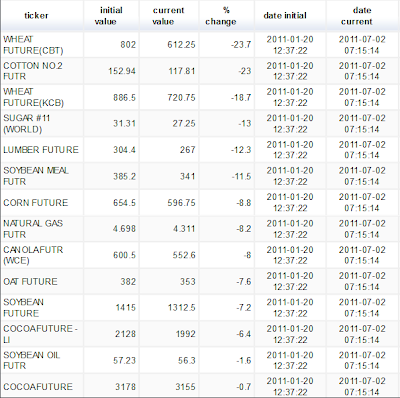The image size is (400, 398).
Task: Click date initial cell in CORN FUTURE row
Action: tap(290, 203)
